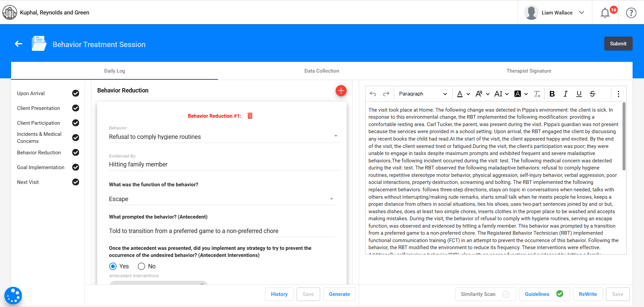This screenshot has height=307, width=644.
Task: Apply strikethrough formatting
Action: point(592,94)
